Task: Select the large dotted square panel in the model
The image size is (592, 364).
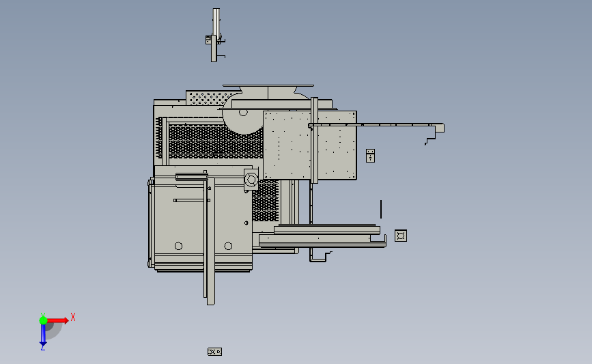Action: (x=309, y=145)
